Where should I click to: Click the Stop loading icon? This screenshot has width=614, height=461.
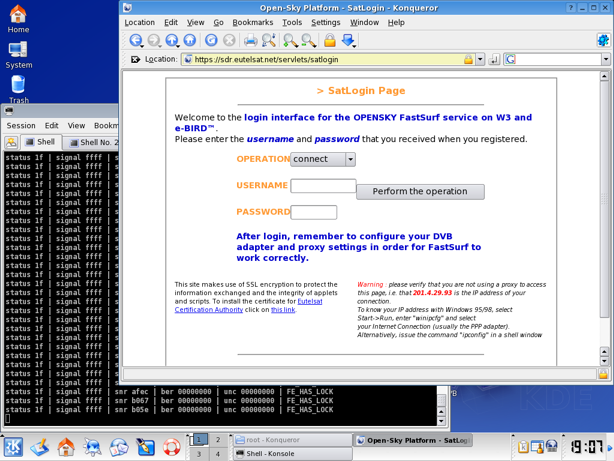tap(229, 40)
